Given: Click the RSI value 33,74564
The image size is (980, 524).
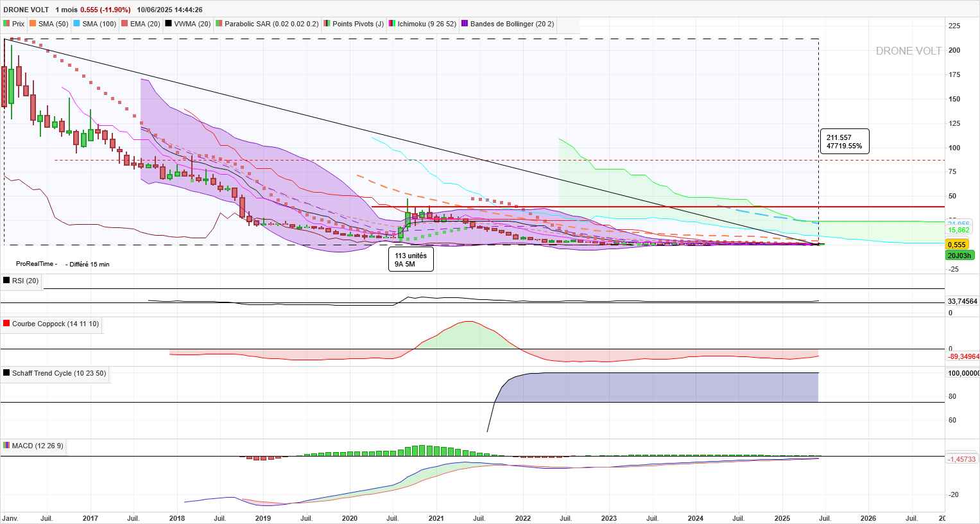Looking at the screenshot, I should pyautogui.click(x=963, y=301).
